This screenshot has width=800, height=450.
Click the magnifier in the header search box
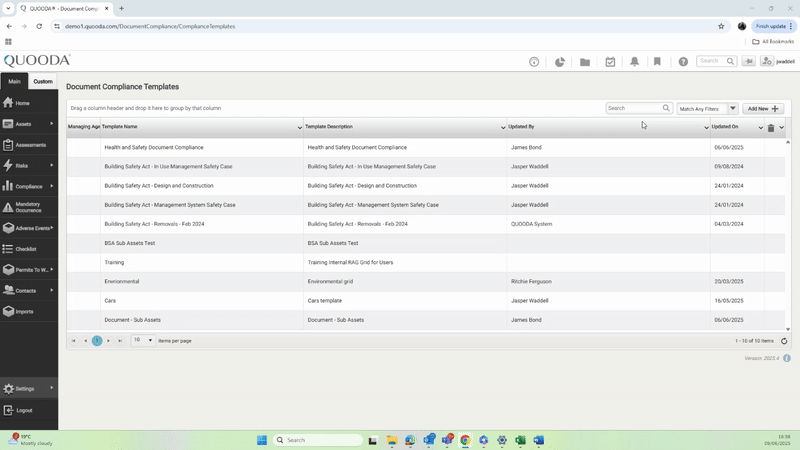pyautogui.click(x=730, y=61)
